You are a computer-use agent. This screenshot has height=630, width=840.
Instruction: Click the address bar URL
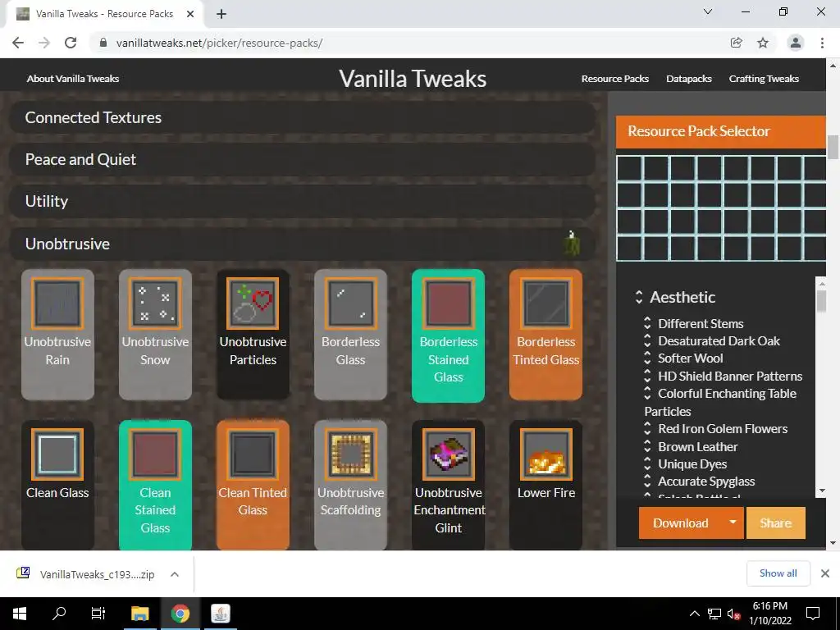pyautogui.click(x=219, y=43)
